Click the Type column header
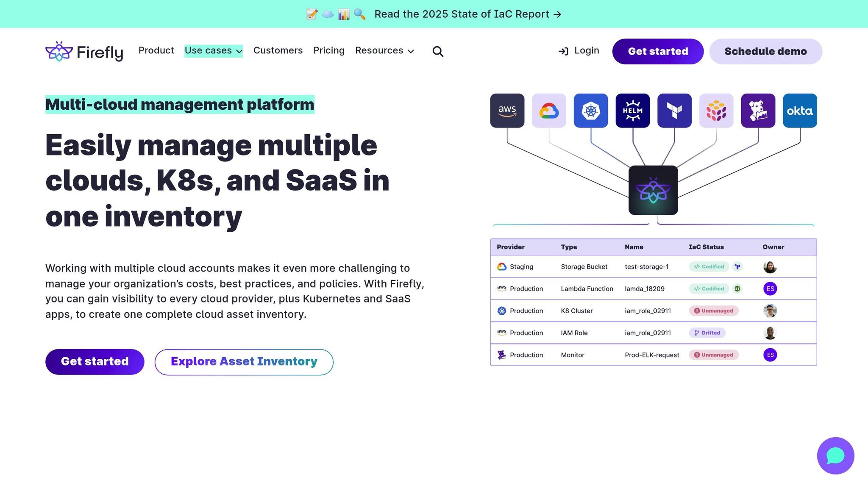Image resolution: width=868 pixels, height=488 pixels. coord(569,247)
